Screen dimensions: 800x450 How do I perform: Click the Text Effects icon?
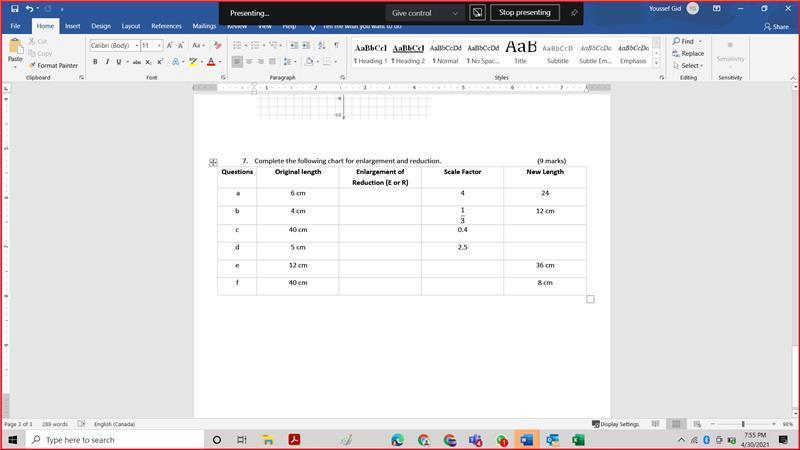tap(176, 62)
